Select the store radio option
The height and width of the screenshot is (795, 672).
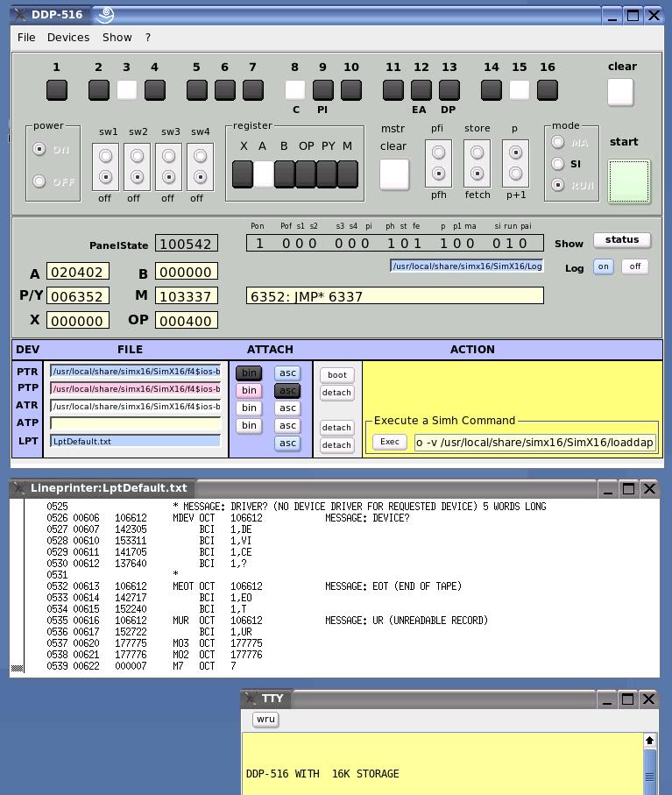(477, 153)
